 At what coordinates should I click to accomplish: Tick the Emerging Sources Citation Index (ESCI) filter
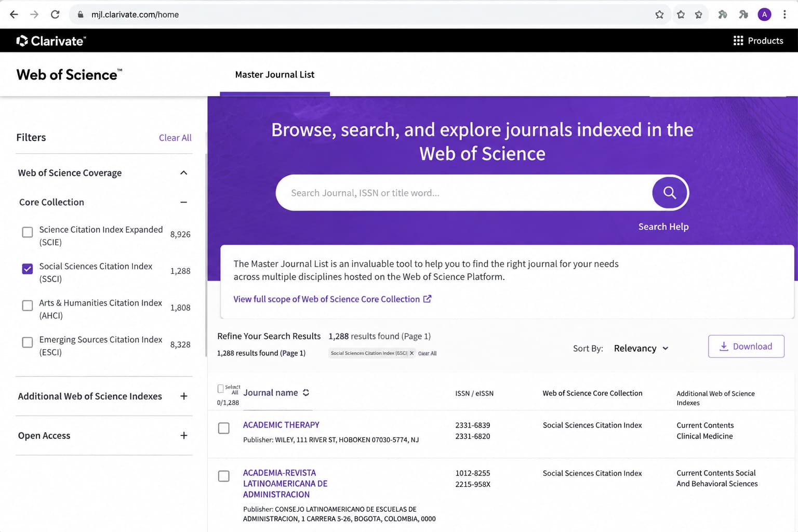[x=28, y=342]
